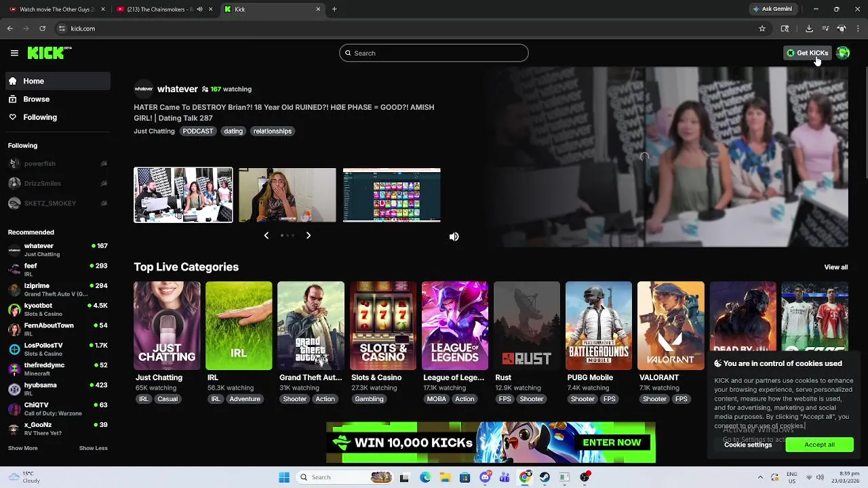The width and height of the screenshot is (868, 488).
Task: Select the first podcast stream thumbnail
Action: click(183, 195)
